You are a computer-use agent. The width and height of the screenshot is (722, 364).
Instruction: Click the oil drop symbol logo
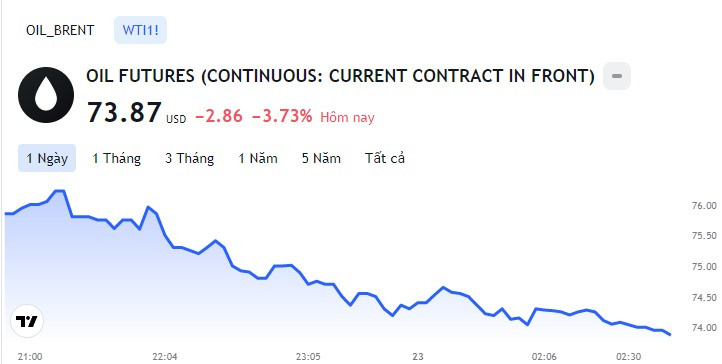click(46, 95)
